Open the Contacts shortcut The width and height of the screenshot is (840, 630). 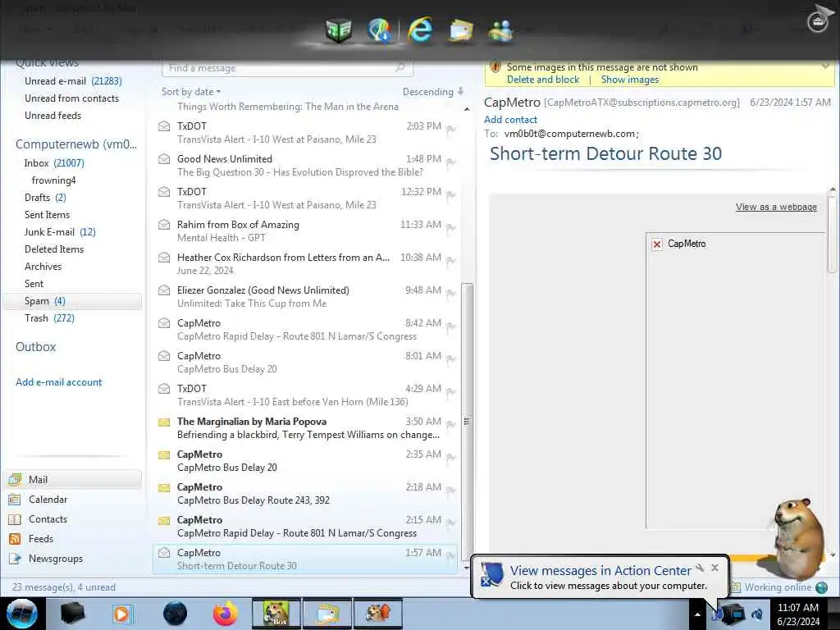[x=48, y=519]
